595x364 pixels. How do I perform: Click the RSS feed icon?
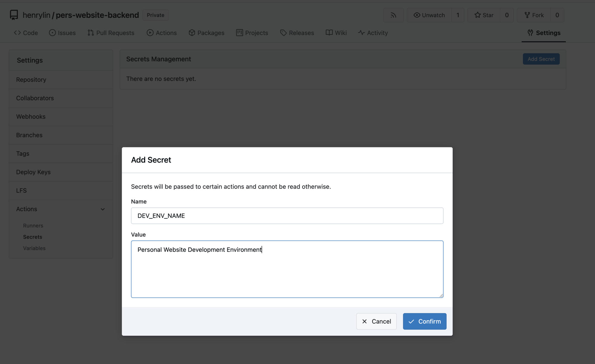coord(393,15)
